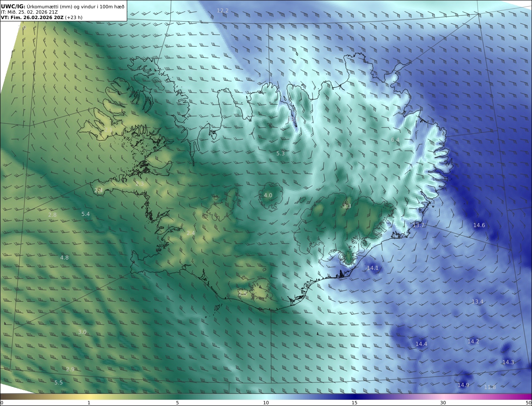The image size is (532, 406).
Task: Click the map value 14.9
Action: coord(463,385)
